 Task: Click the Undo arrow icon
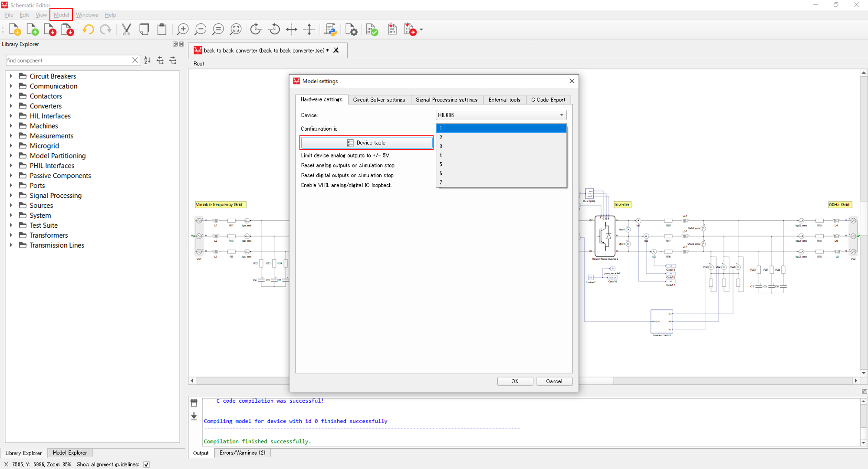[88, 30]
